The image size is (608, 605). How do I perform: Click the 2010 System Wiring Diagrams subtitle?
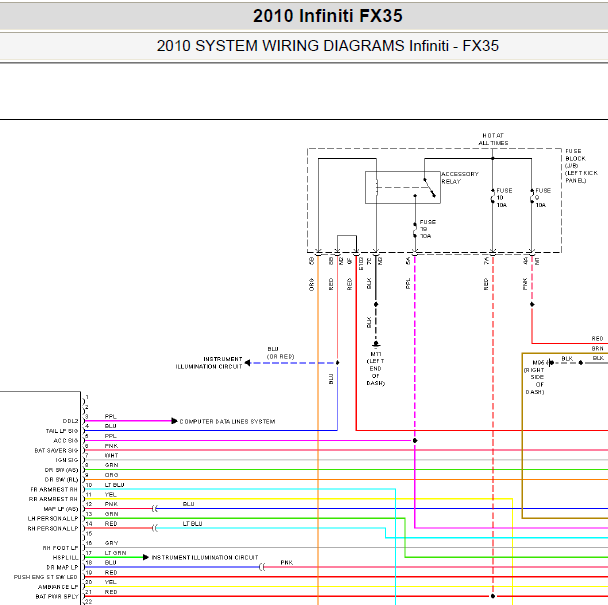click(x=328, y=46)
